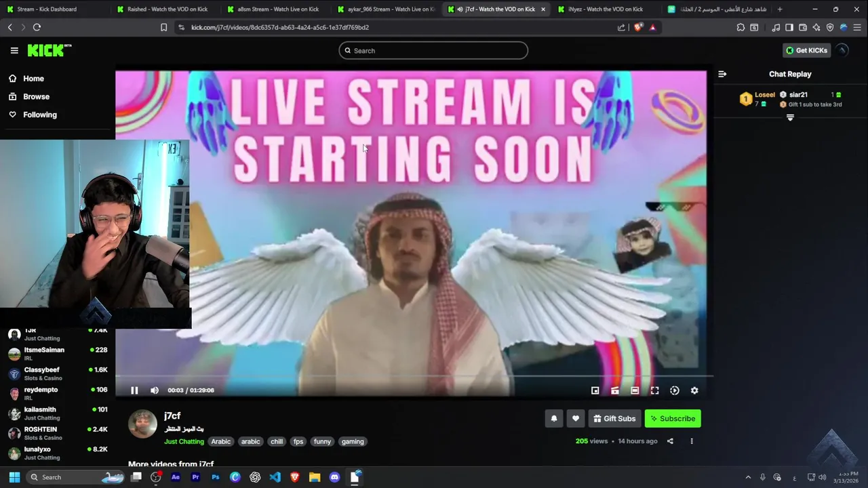The image size is (868, 488).
Task: Switch to iNyez VOD tab
Action: pyautogui.click(x=606, y=9)
